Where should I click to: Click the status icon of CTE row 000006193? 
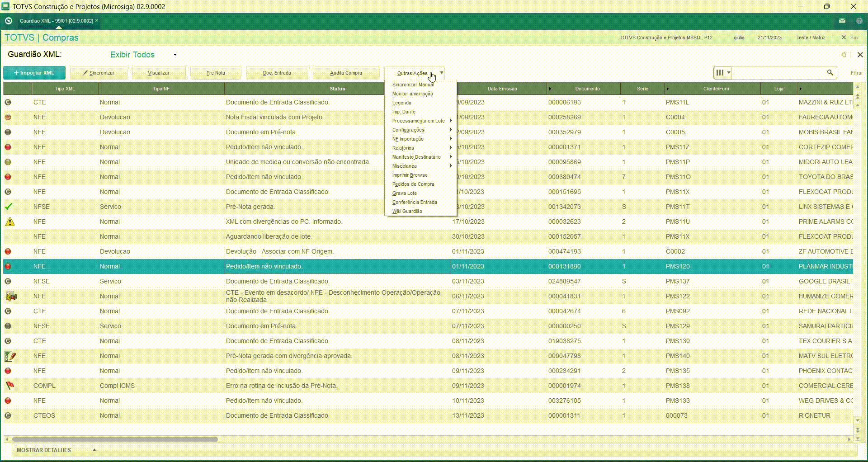pyautogui.click(x=8, y=102)
